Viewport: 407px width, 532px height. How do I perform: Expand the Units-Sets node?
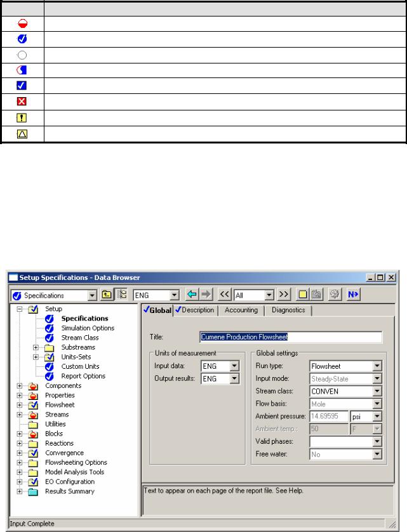click(36, 357)
